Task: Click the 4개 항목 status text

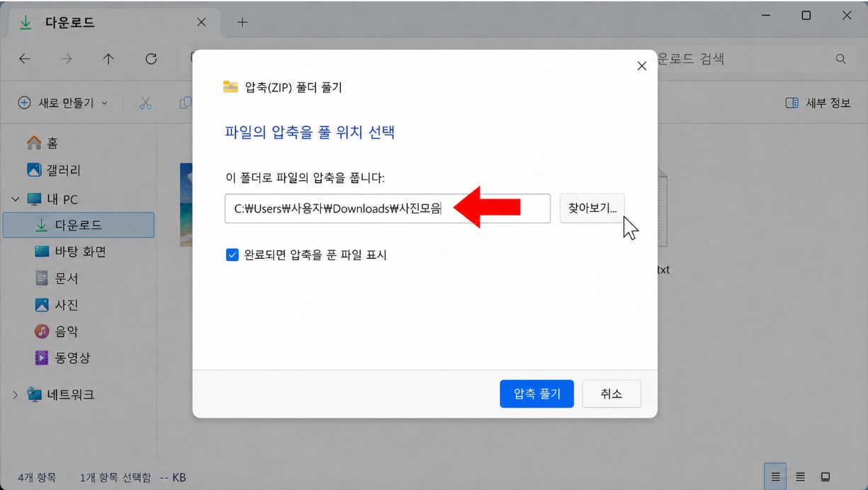Action: click(37, 477)
